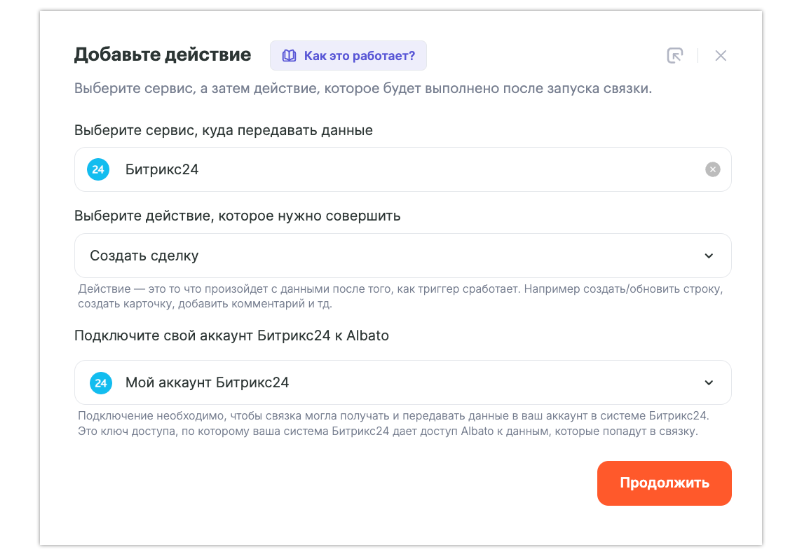Click the chevron in the action selector
Screen dimensions: 787x556
(708, 256)
